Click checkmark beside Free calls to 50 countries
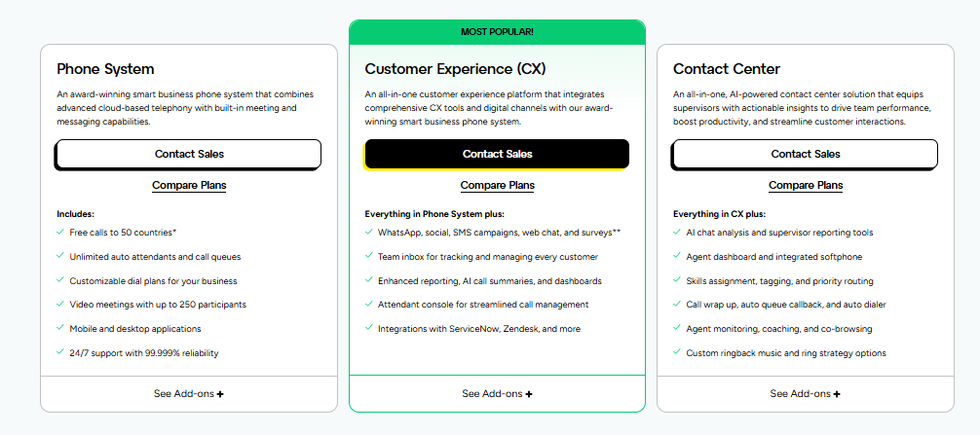980x435 pixels. coord(60,233)
